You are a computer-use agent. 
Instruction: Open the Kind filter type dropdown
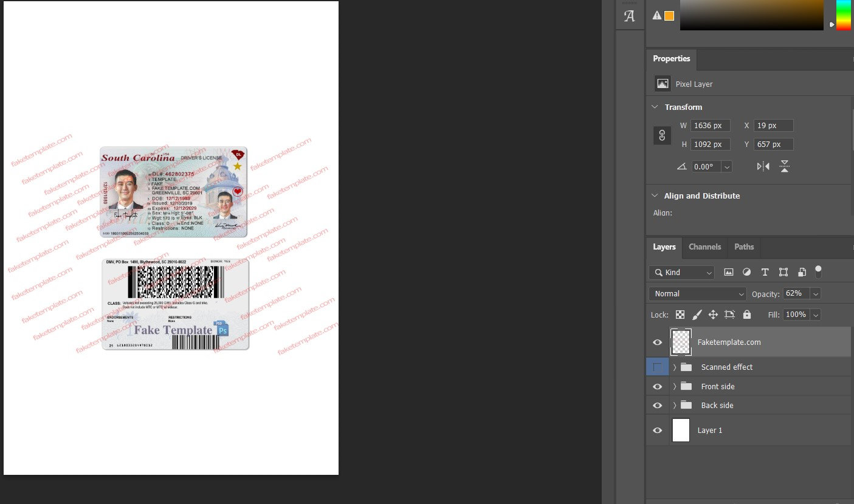[681, 273]
